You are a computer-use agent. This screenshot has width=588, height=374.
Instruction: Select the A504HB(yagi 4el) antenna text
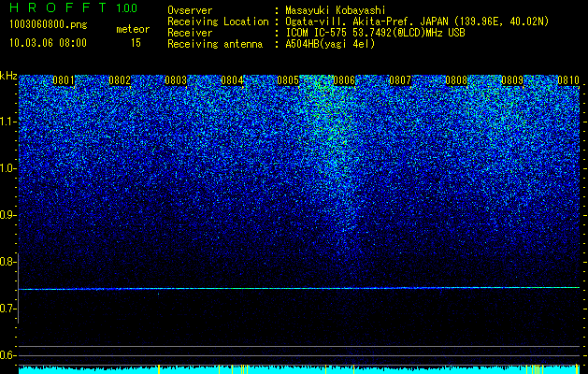click(x=330, y=44)
